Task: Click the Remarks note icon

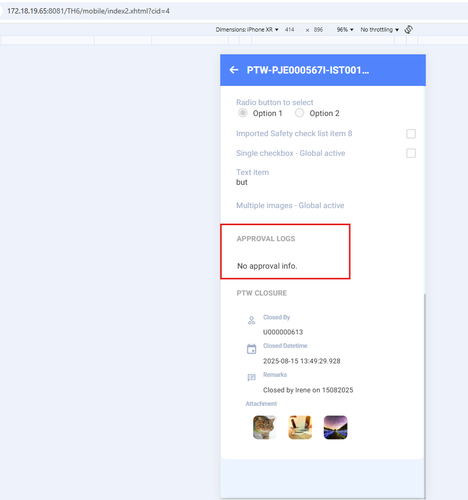Action: (x=251, y=377)
